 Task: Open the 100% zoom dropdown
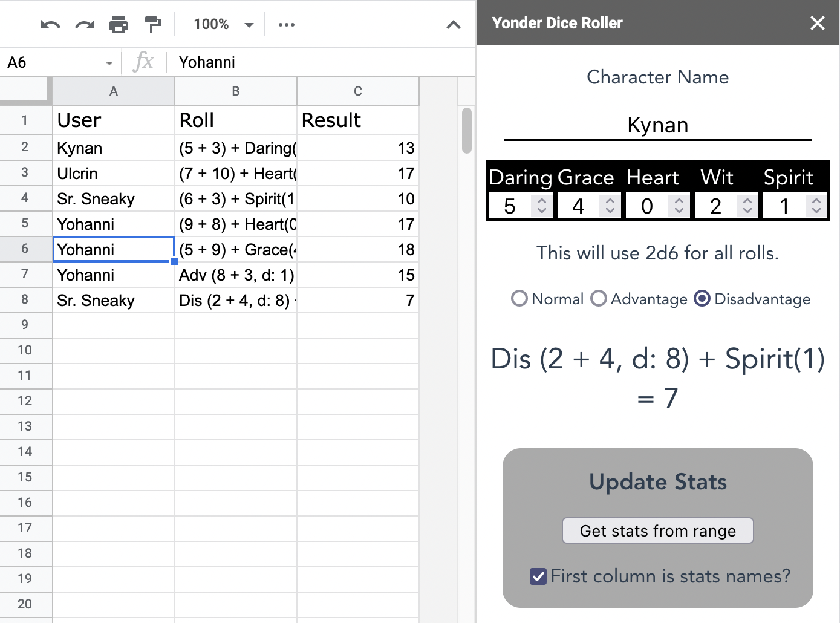point(223,24)
